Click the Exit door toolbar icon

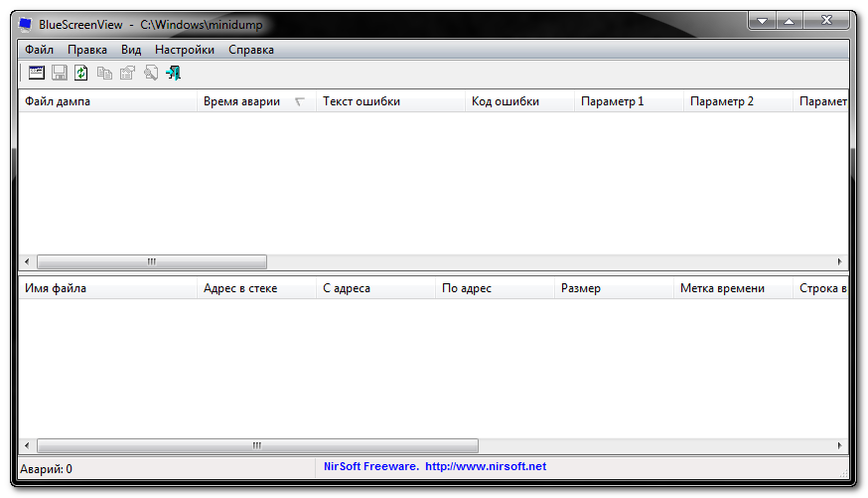174,73
